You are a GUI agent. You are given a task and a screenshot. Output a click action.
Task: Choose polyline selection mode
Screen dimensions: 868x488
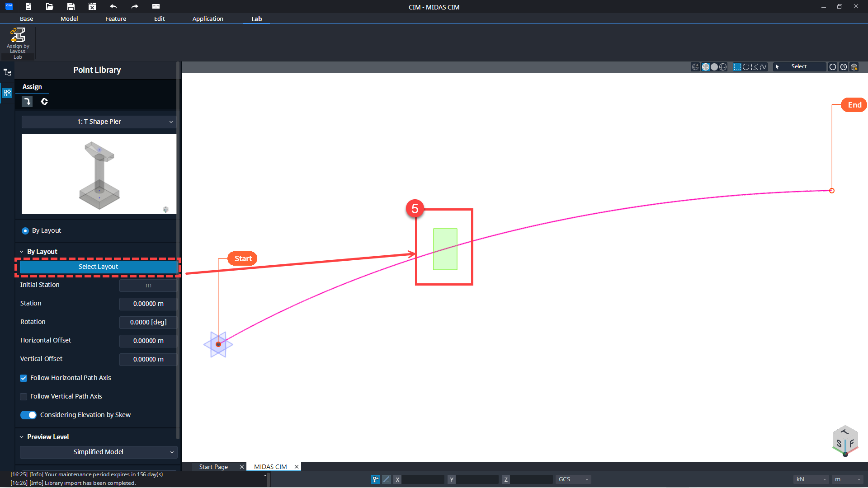point(763,67)
